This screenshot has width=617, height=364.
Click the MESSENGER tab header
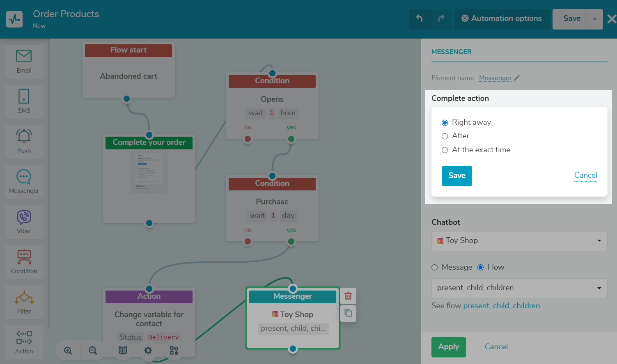452,52
